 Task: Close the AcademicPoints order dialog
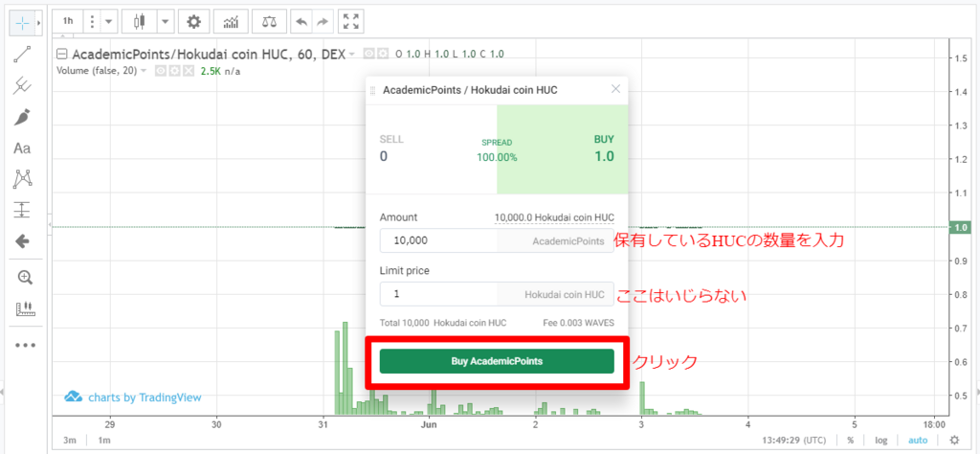pyautogui.click(x=615, y=89)
